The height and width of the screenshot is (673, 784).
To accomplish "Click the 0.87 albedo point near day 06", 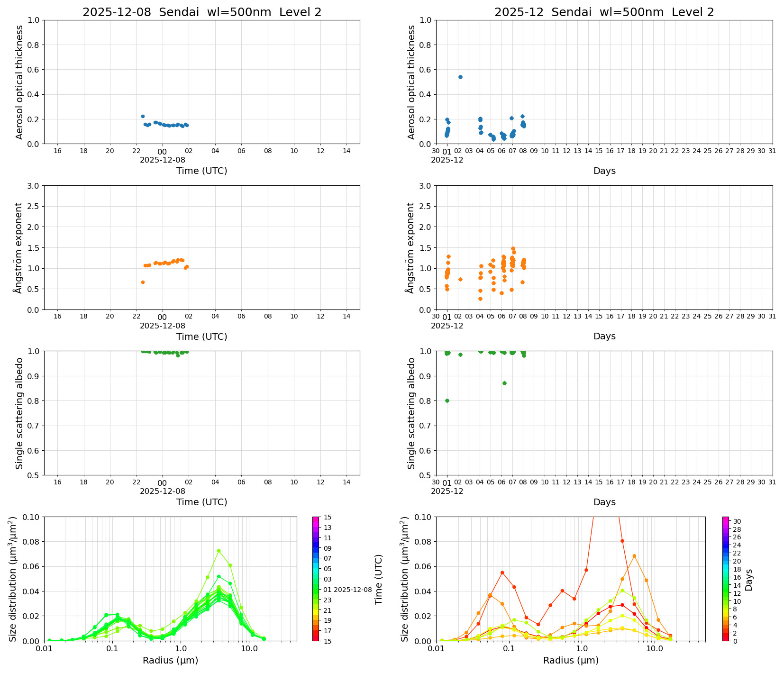I will coord(504,383).
